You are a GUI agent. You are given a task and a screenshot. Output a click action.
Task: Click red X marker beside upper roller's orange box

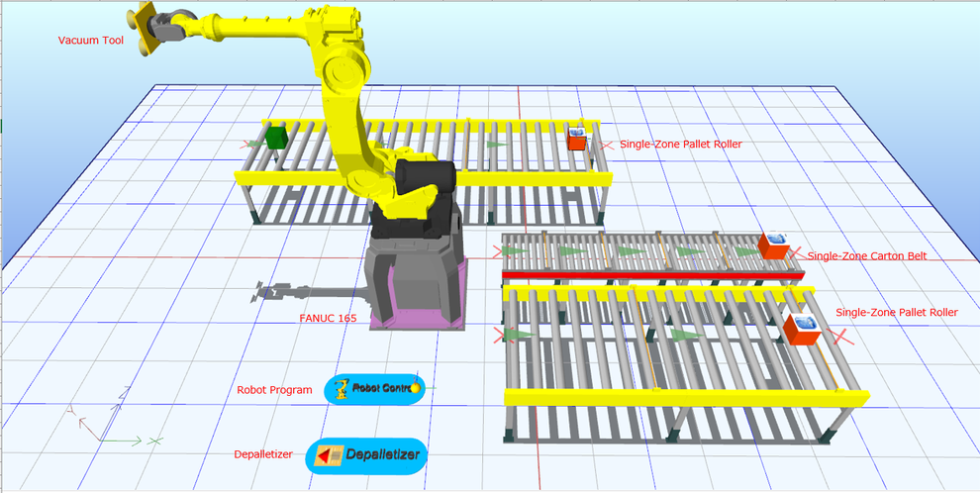pyautogui.click(x=605, y=145)
